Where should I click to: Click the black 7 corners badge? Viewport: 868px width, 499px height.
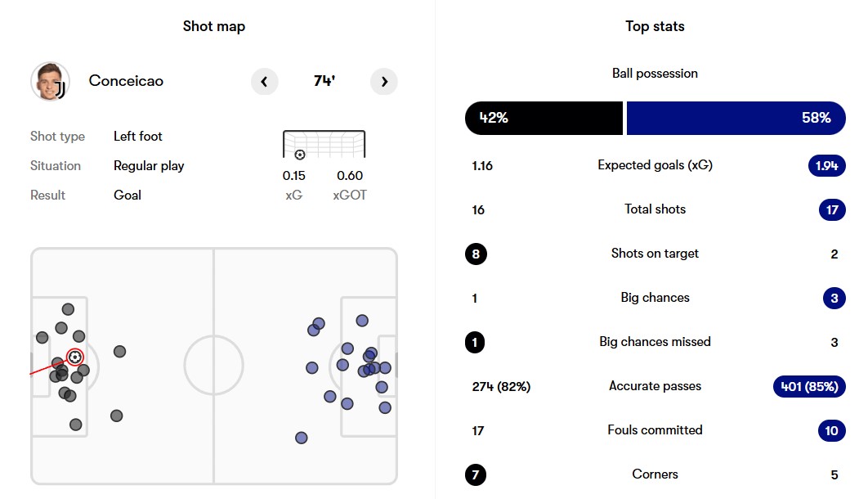pos(475,474)
